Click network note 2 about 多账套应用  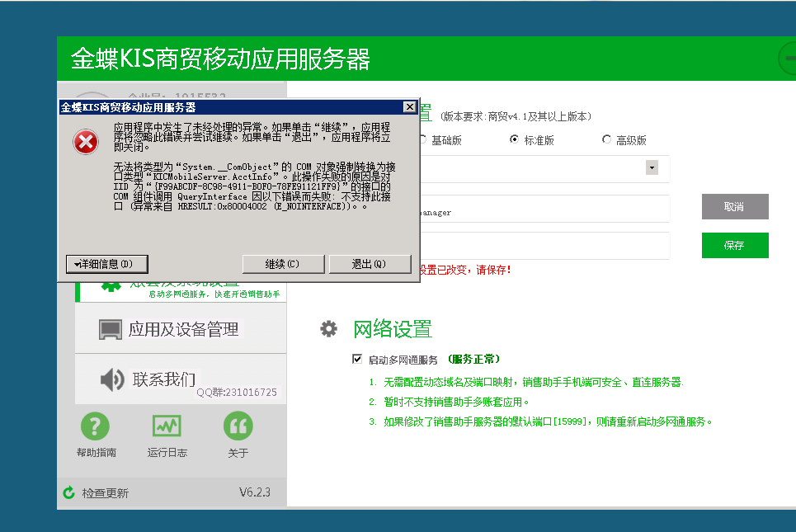[449, 402]
